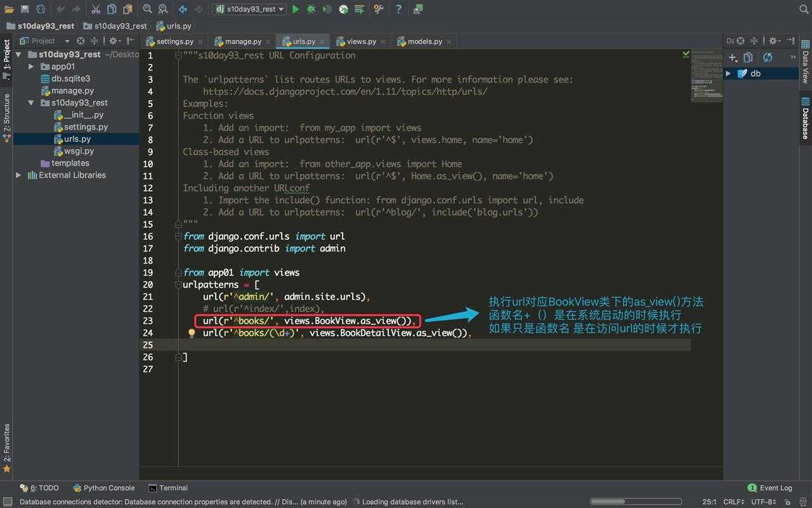Toggle the 2: Favorites side tool window
Image resolution: width=812 pixels, height=508 pixels.
[6, 448]
